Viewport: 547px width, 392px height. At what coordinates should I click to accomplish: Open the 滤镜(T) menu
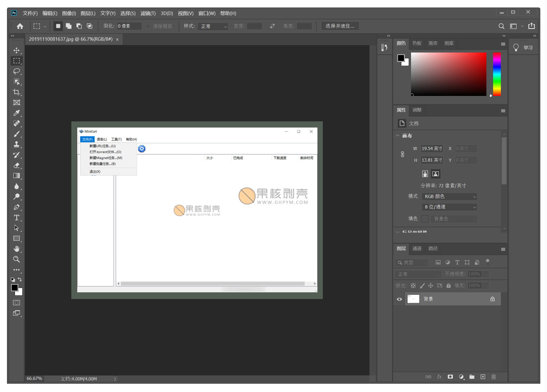pyautogui.click(x=148, y=13)
